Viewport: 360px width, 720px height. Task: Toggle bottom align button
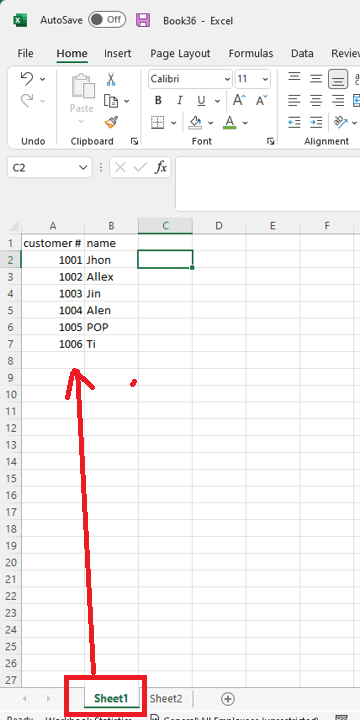pyautogui.click(x=338, y=79)
